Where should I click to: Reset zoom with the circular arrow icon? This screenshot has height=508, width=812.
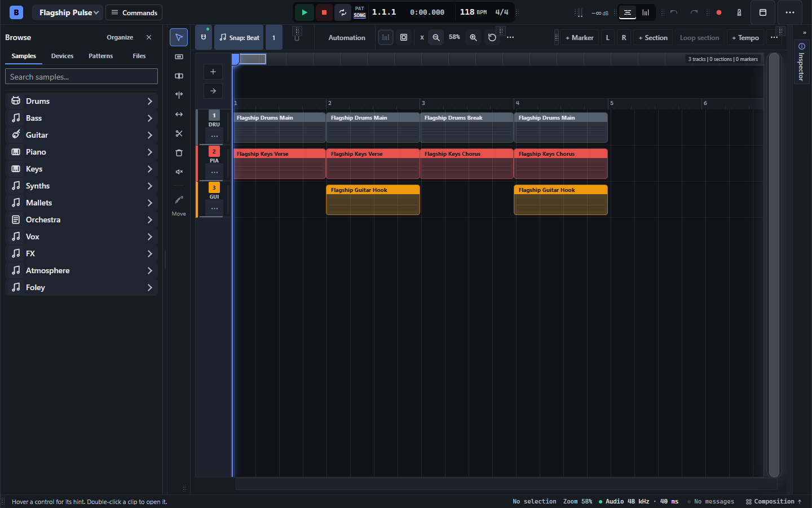[492, 37]
